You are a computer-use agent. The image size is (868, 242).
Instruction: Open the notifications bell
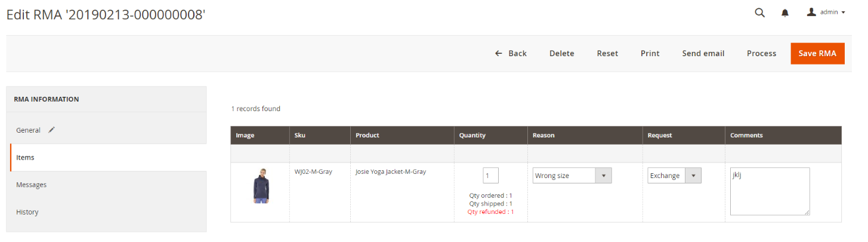click(x=785, y=13)
